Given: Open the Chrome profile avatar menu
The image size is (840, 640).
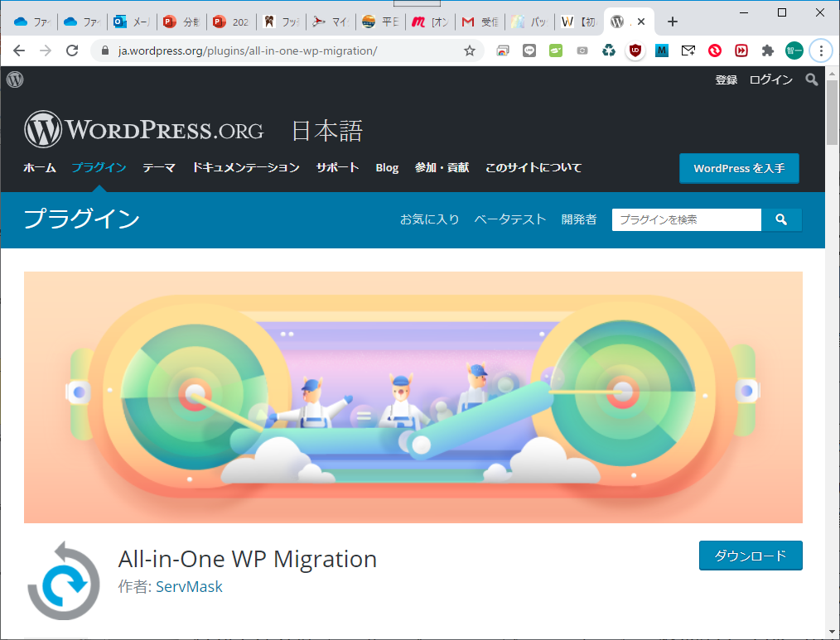Looking at the screenshot, I should coord(794,51).
